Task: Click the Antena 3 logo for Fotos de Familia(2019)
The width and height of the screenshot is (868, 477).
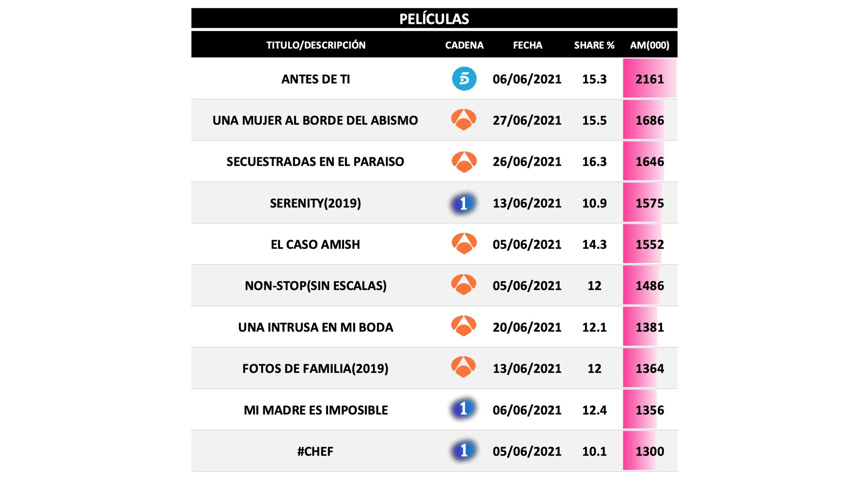Action: pos(464,367)
